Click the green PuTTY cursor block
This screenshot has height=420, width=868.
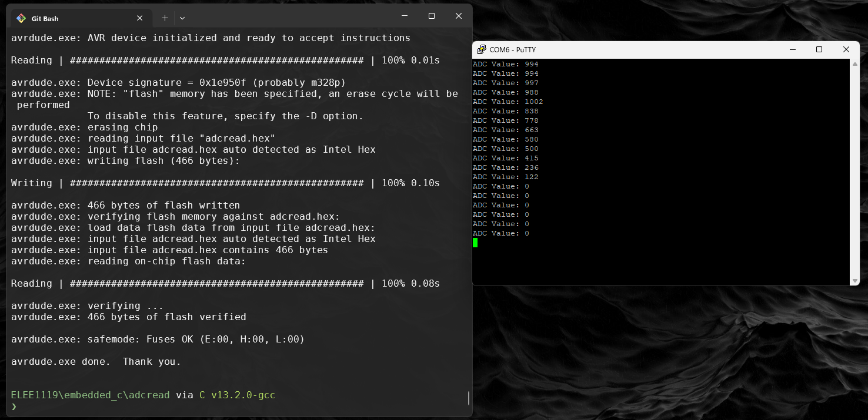pos(475,243)
